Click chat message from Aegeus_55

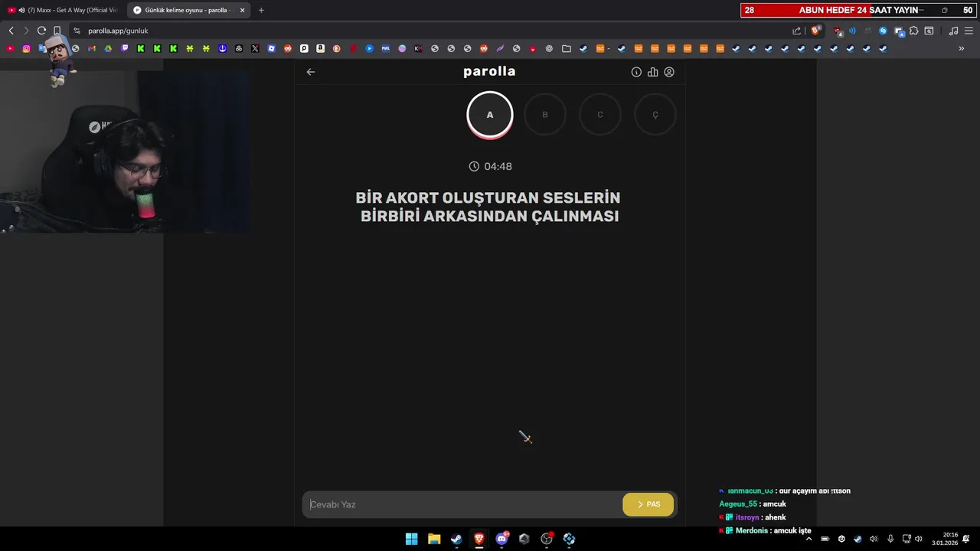point(753,504)
